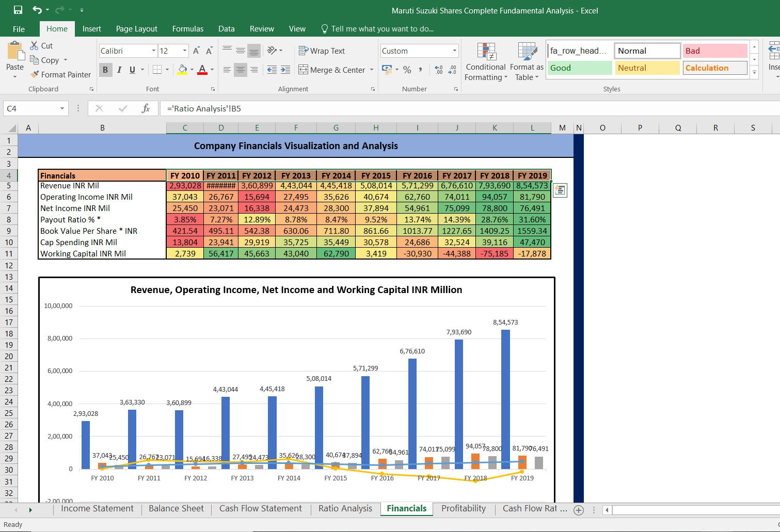The image size is (780, 532).
Task: Apply the Neutral cell style
Action: click(647, 68)
